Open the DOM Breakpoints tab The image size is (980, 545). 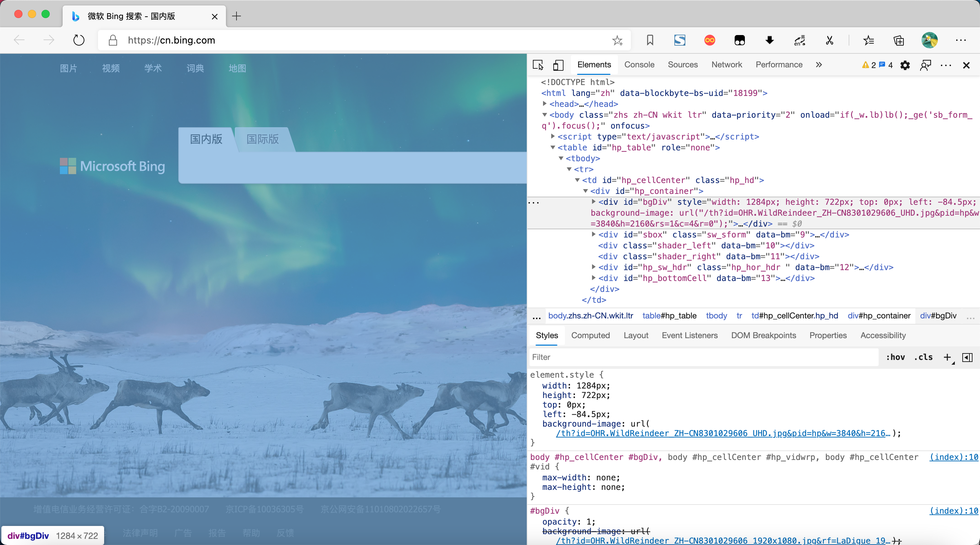[763, 335]
